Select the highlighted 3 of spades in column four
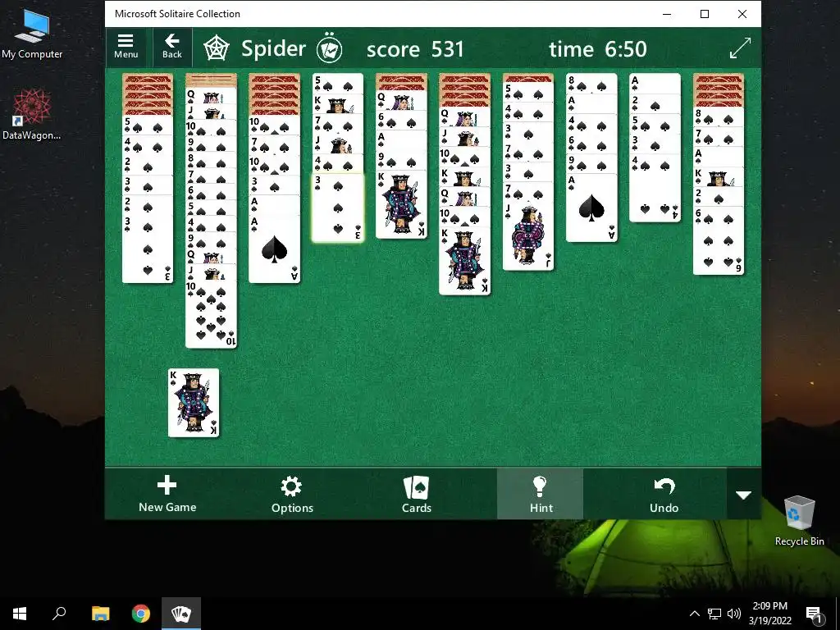840x630 pixels. (x=338, y=208)
